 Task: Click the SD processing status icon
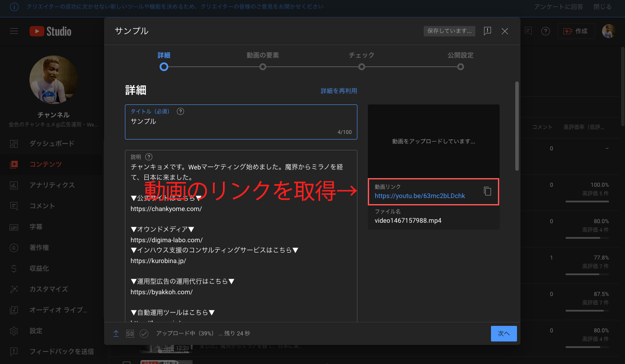pos(130,333)
